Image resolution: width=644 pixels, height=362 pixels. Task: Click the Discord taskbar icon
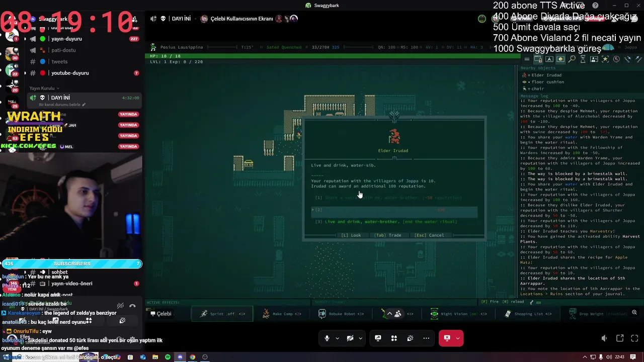180,357
